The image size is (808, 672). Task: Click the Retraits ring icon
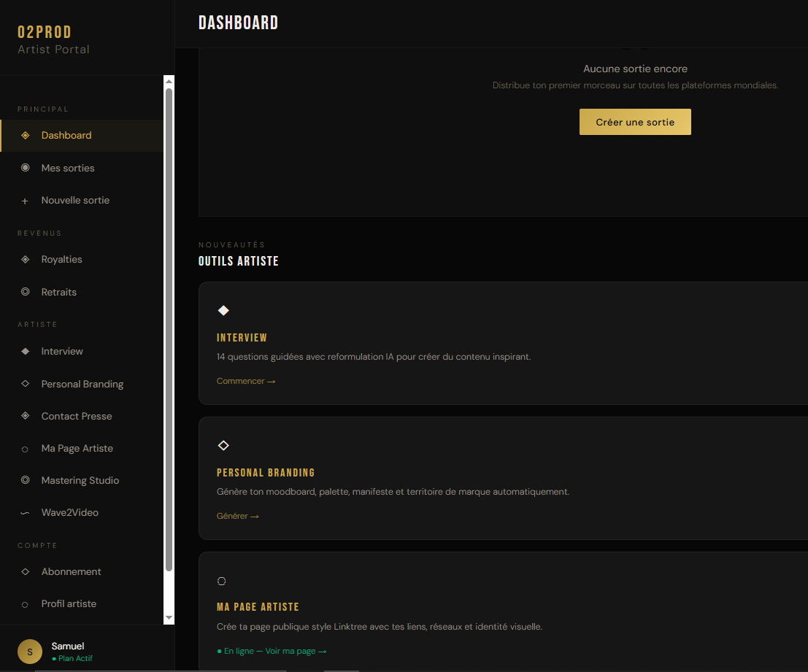26,291
